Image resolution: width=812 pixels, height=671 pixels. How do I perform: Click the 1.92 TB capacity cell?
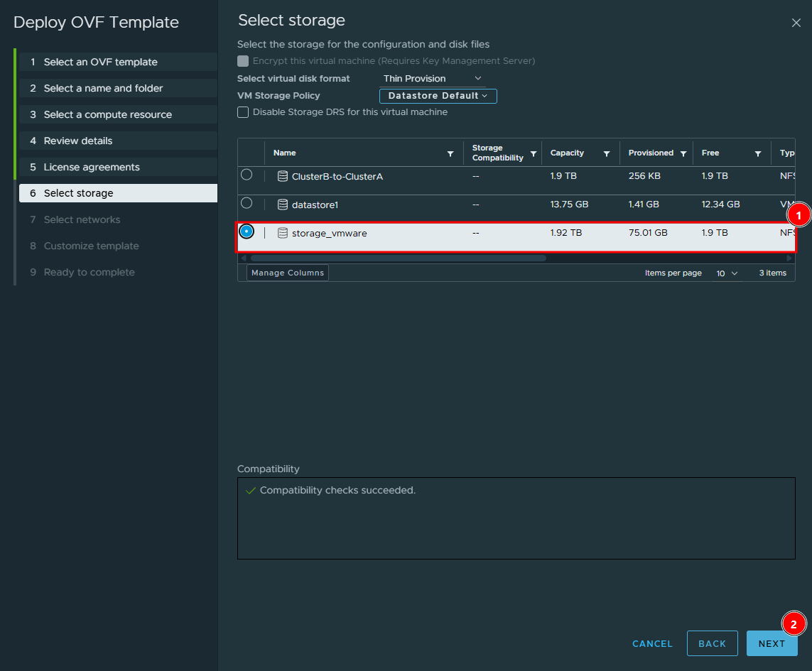566,233
